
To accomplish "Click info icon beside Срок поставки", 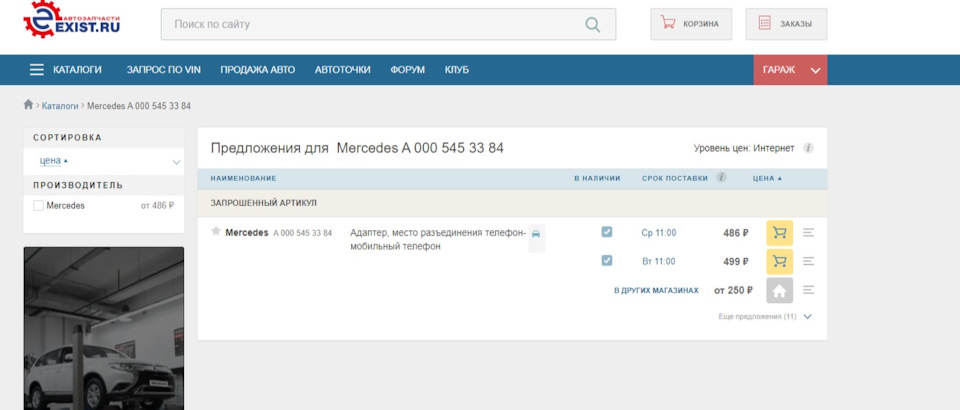I will (721, 177).
